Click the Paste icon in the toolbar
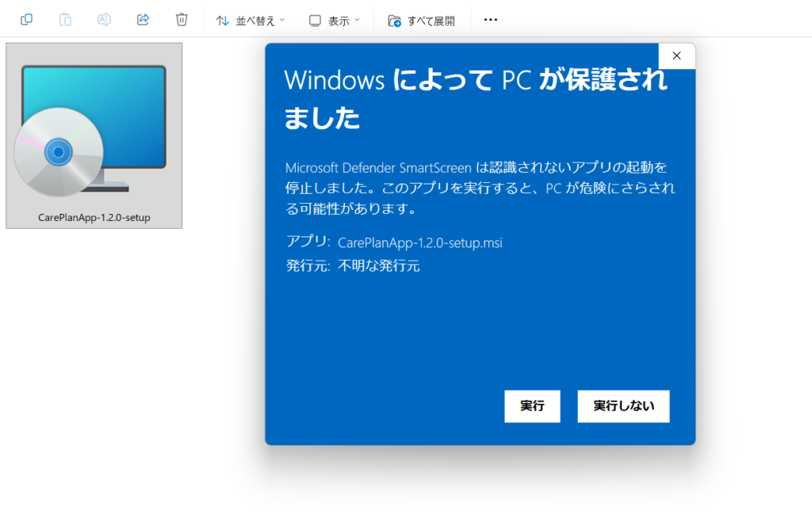Viewport: 812px width, 515px height. (x=65, y=19)
